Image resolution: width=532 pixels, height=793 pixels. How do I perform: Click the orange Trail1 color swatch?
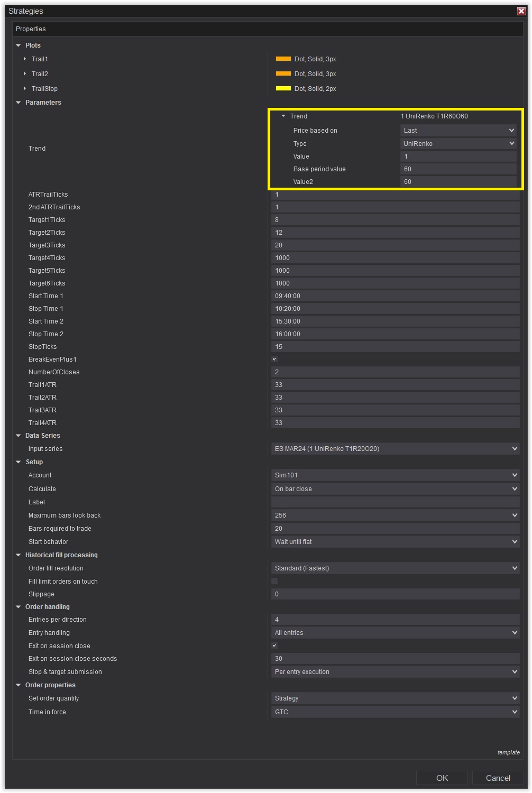[x=283, y=59]
